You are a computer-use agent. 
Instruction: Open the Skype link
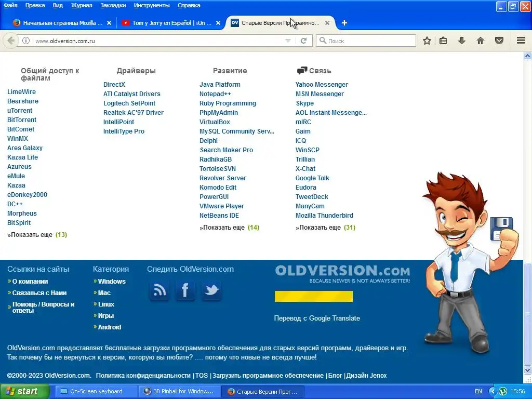click(304, 103)
